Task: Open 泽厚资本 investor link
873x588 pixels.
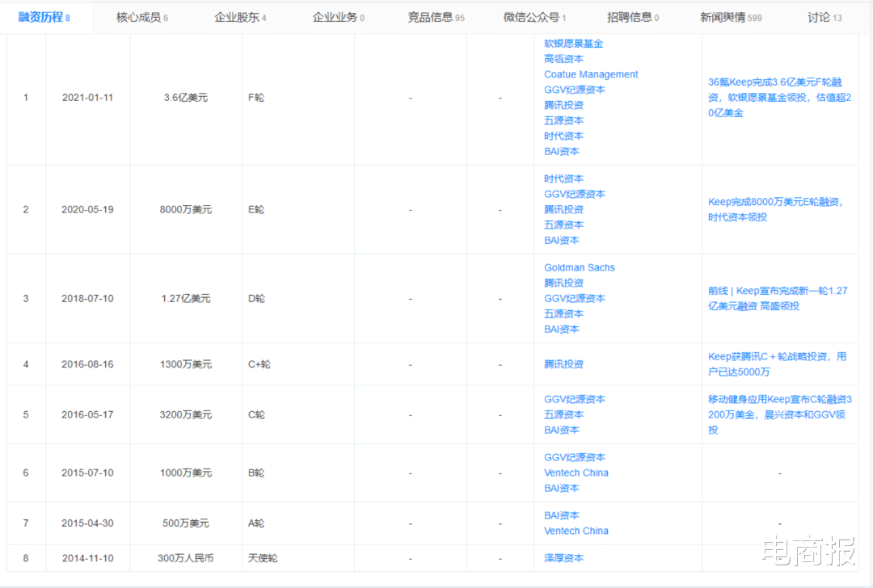Action: (563, 558)
